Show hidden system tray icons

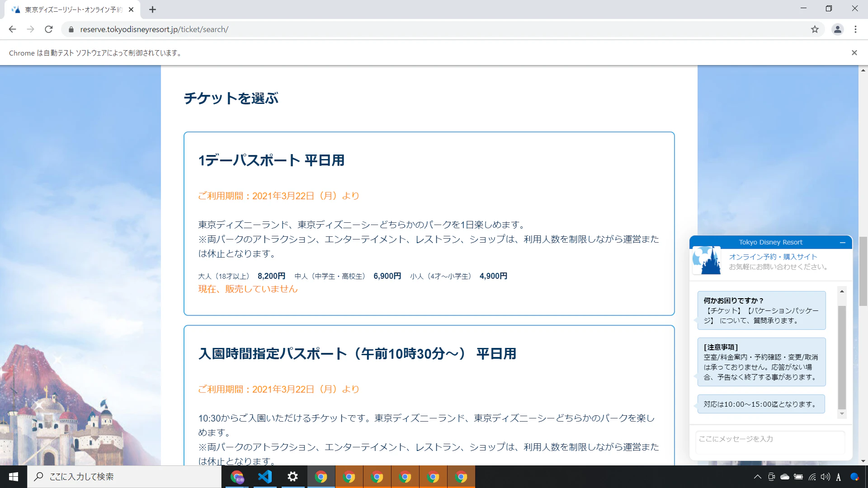(758, 477)
